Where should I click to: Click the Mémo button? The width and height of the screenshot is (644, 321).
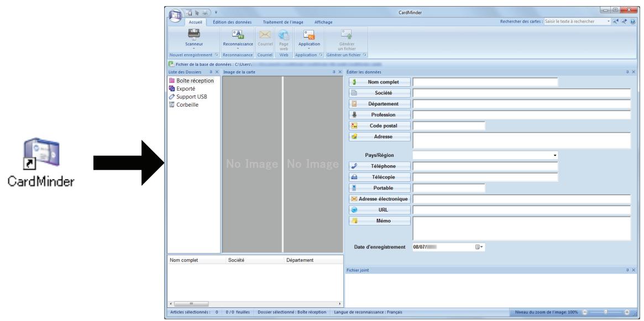click(x=380, y=221)
